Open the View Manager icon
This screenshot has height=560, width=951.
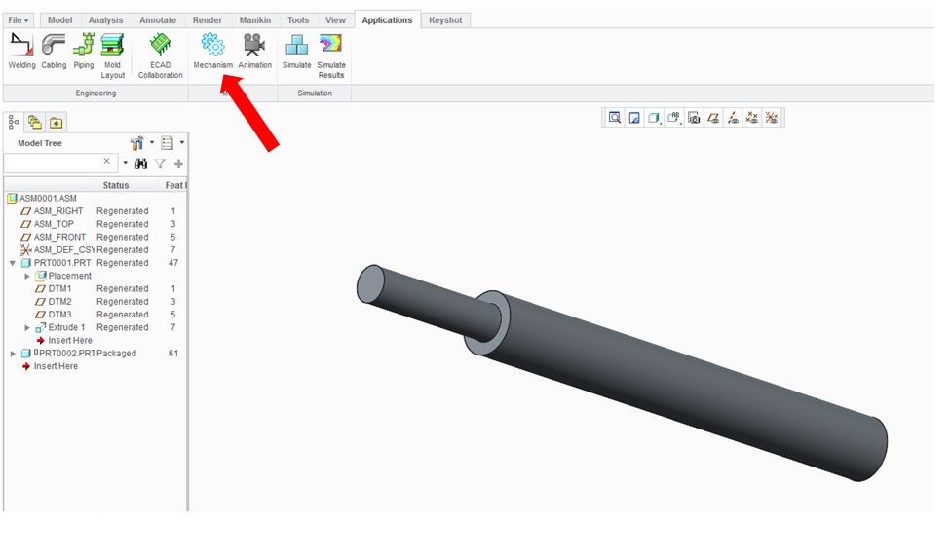(x=694, y=118)
